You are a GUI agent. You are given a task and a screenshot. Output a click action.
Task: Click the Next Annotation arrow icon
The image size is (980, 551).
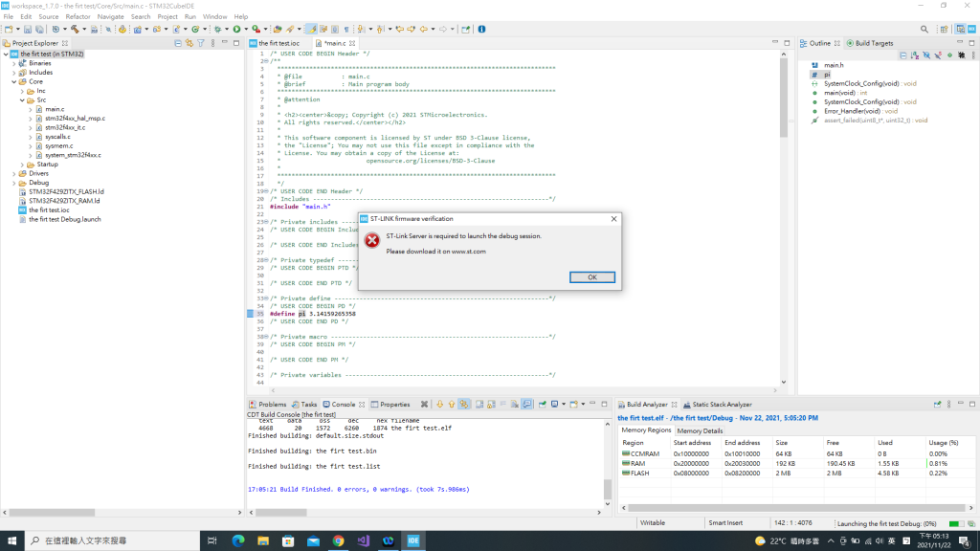pos(361,30)
